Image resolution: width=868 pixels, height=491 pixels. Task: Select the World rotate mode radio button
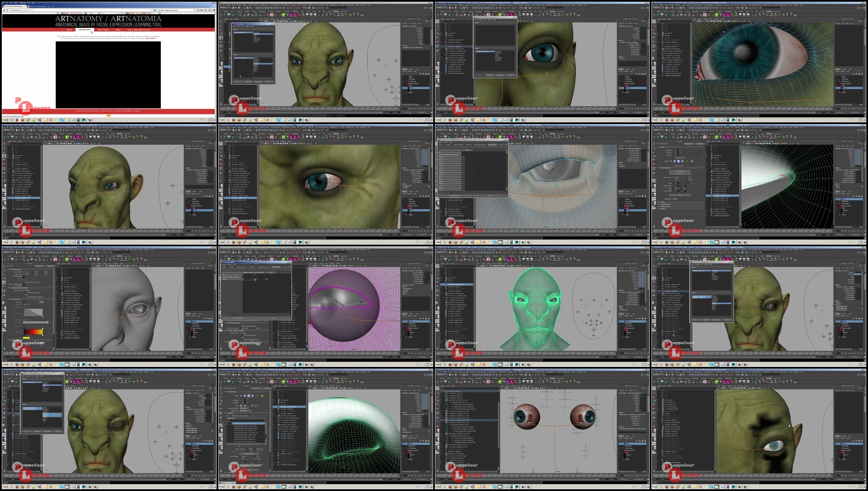pyautogui.click(x=33, y=272)
